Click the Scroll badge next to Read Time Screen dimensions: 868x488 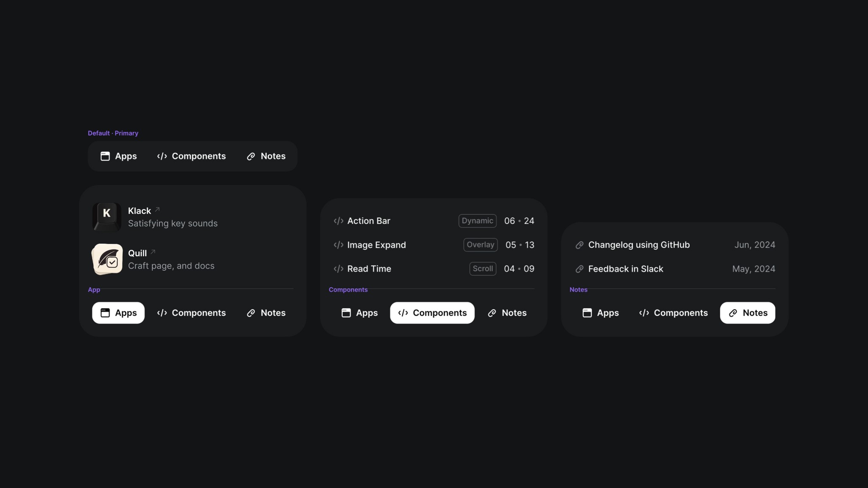(x=482, y=269)
